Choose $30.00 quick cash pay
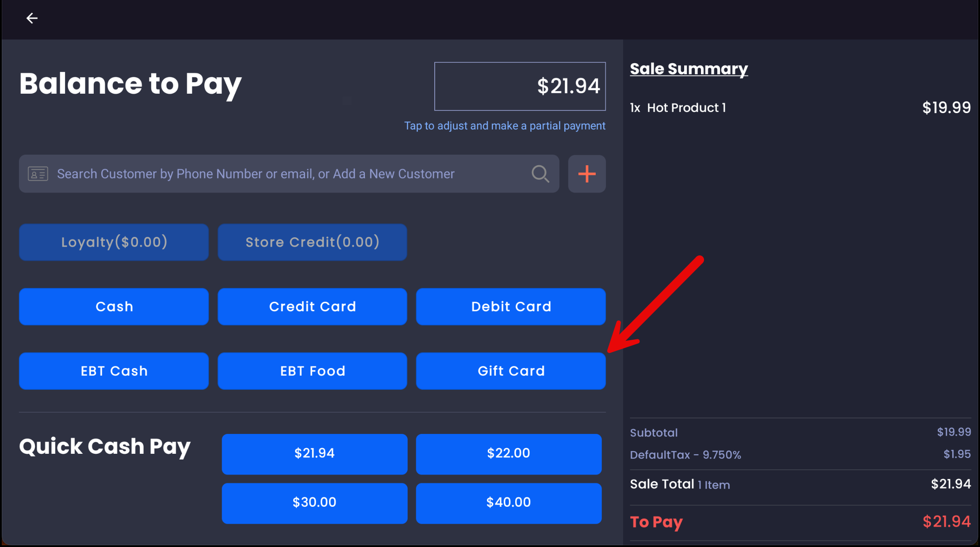This screenshot has width=980, height=547. coord(314,503)
